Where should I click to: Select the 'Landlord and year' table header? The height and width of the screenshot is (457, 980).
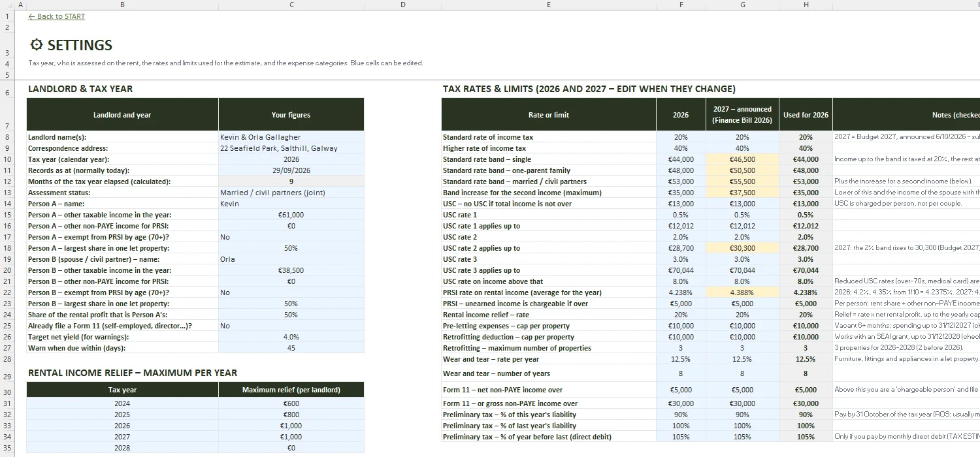coord(122,115)
